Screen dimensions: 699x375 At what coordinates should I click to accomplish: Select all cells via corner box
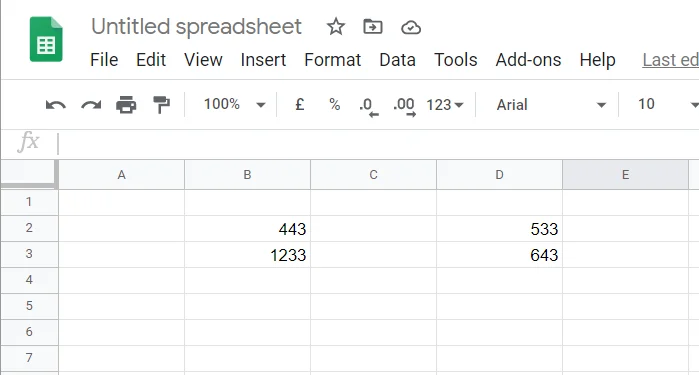coord(29,174)
